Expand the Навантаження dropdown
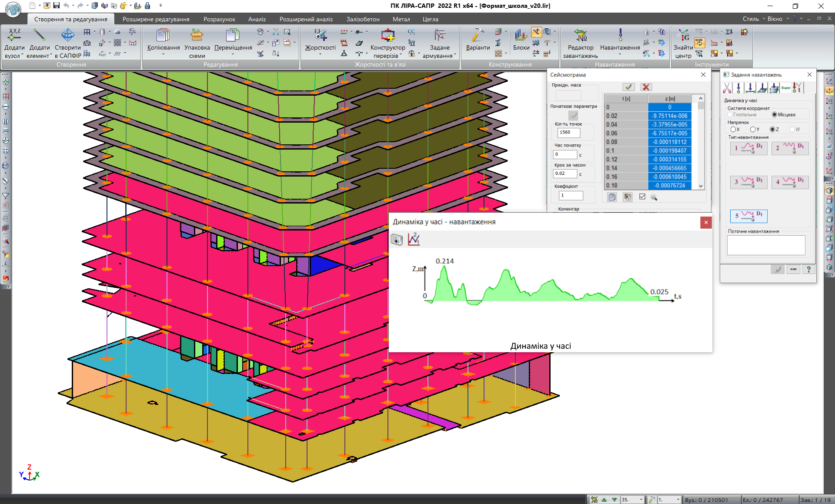This screenshot has height=504, width=835. click(620, 55)
